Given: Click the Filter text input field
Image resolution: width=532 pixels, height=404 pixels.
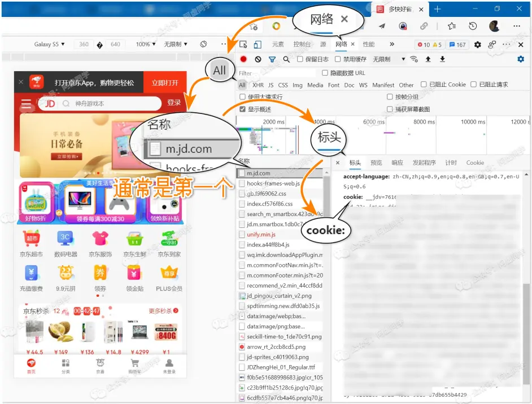Looking at the screenshot, I should [x=276, y=73].
